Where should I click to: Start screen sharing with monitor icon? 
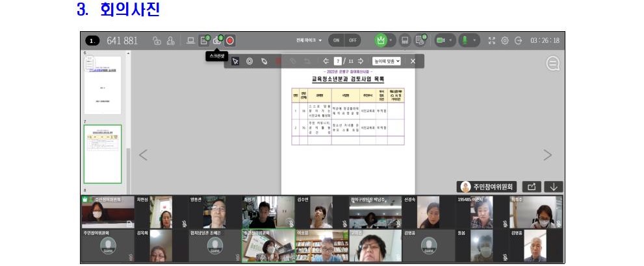tap(190, 41)
